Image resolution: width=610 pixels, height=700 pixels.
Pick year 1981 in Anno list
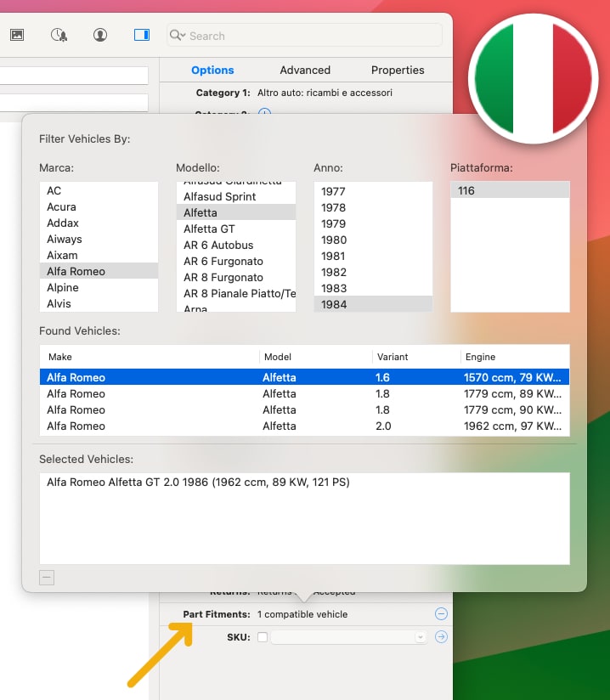coord(373,256)
